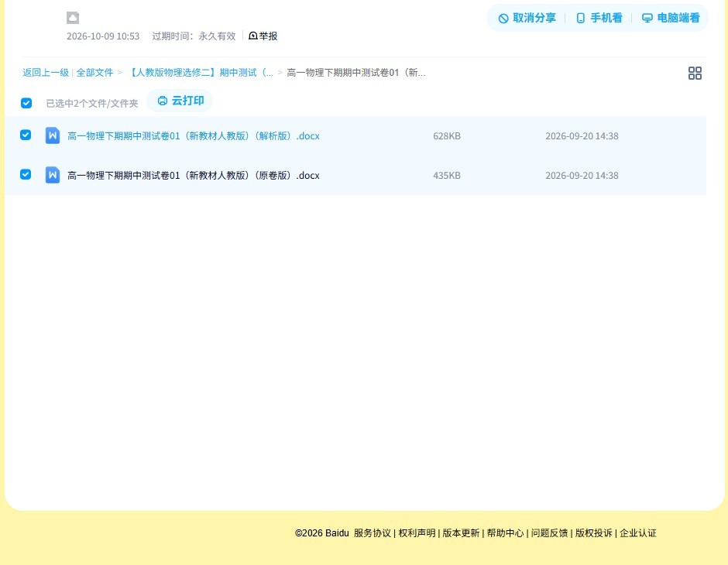Viewport: 728px width, 565px height.
Task: Go back via 返回上一级 link
Action: coord(46,72)
